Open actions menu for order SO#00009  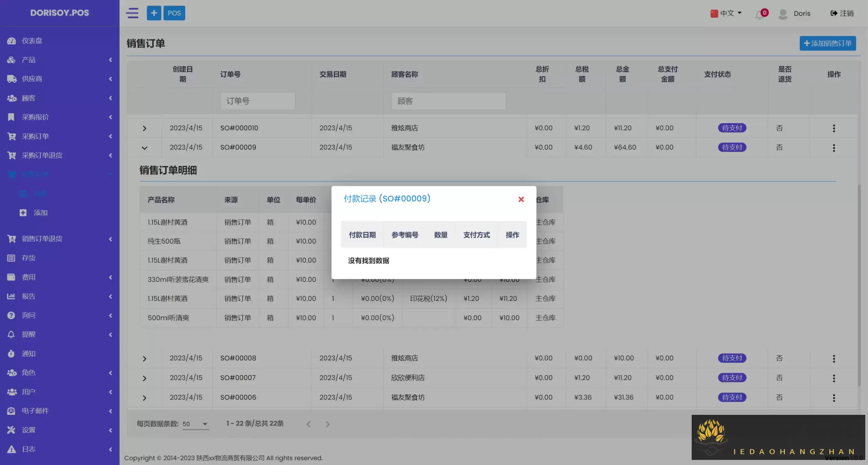[834, 148]
